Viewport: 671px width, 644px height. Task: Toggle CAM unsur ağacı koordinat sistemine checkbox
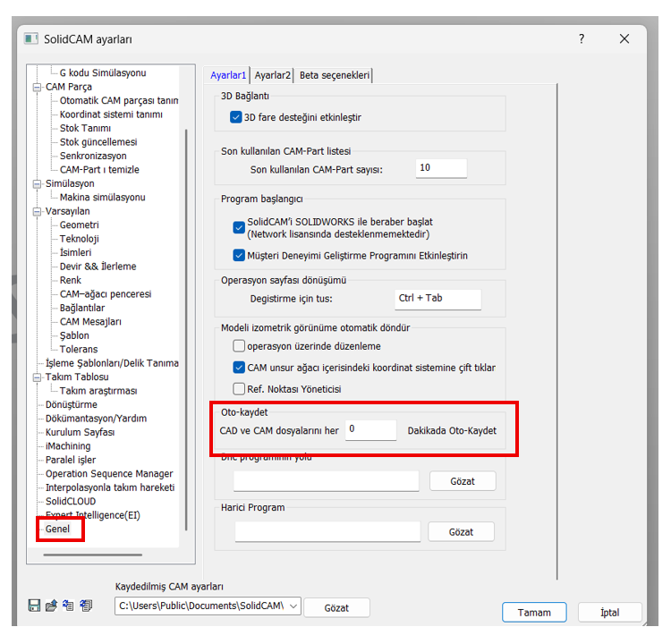coord(239,367)
